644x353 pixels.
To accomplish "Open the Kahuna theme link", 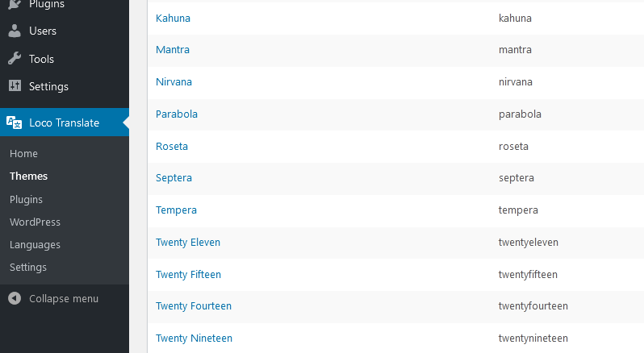I will click(x=173, y=18).
